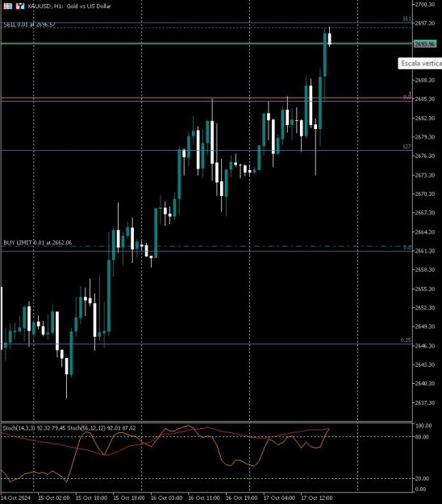Click the 15 Oct 02:00 time label

(54, 498)
